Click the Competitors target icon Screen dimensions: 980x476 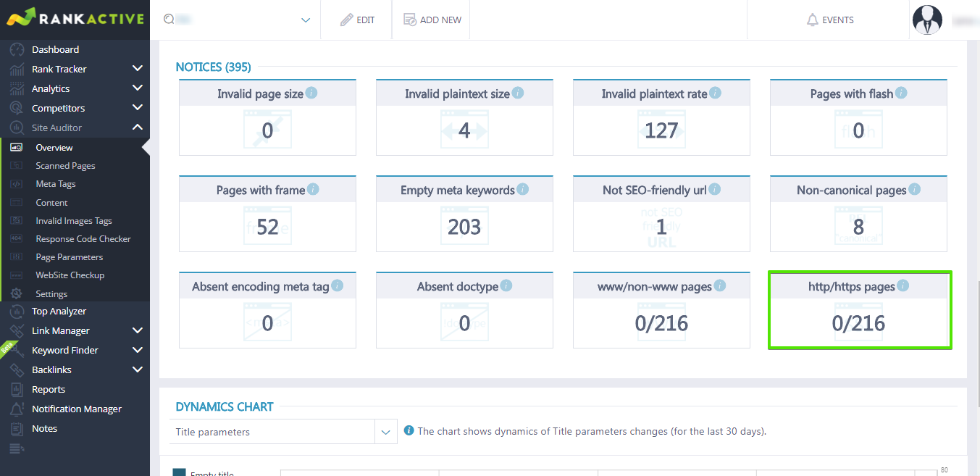[x=17, y=109]
